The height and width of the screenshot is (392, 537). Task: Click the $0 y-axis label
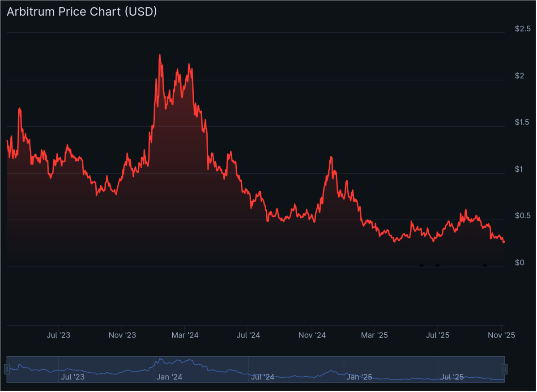tap(520, 263)
